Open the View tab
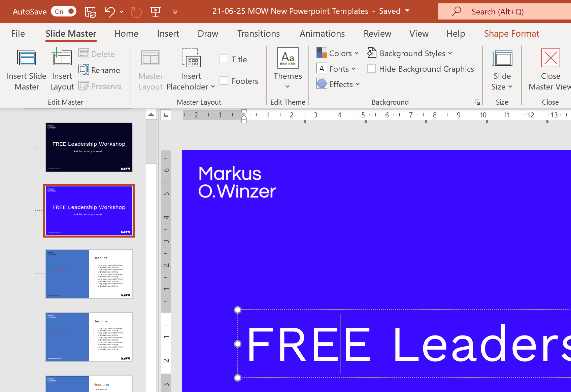The height and width of the screenshot is (392, 571). click(419, 34)
